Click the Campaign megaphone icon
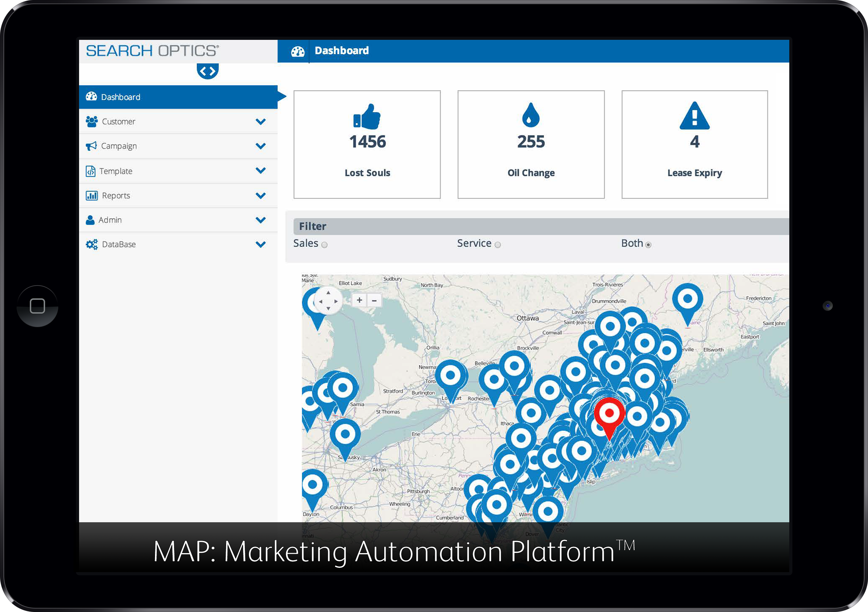The height and width of the screenshot is (612, 868). tap(91, 146)
